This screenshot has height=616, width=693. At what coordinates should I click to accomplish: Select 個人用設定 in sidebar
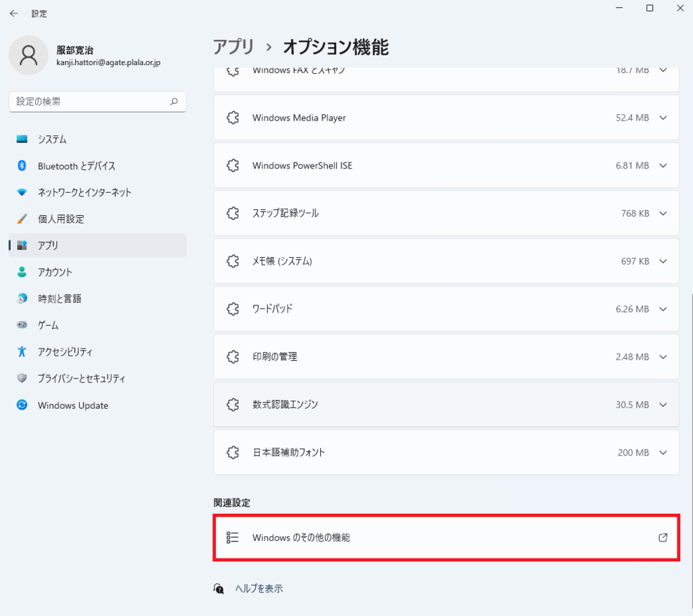pos(97,219)
